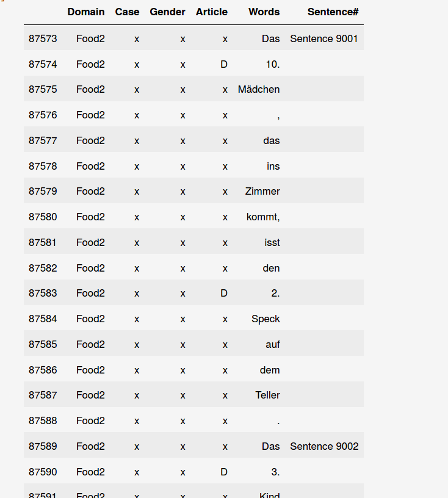Screen dimensions: 448x498
Task: Click the Domain column header
Action: tap(86, 12)
